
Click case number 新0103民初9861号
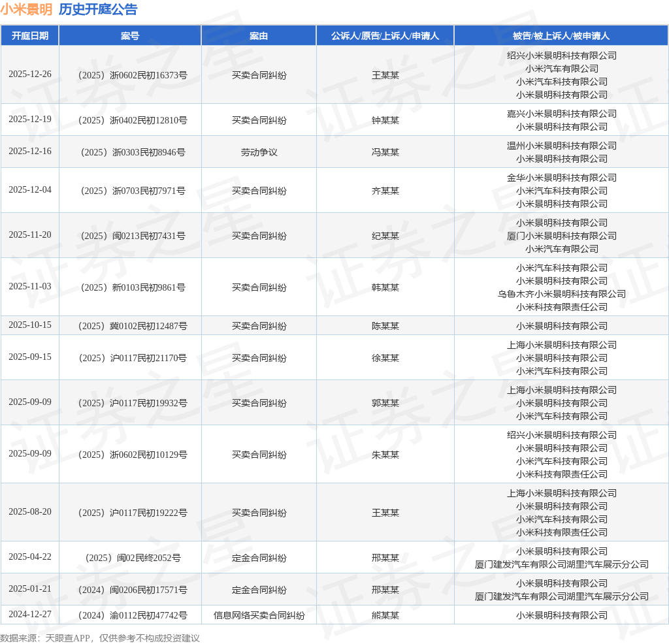coord(133,287)
